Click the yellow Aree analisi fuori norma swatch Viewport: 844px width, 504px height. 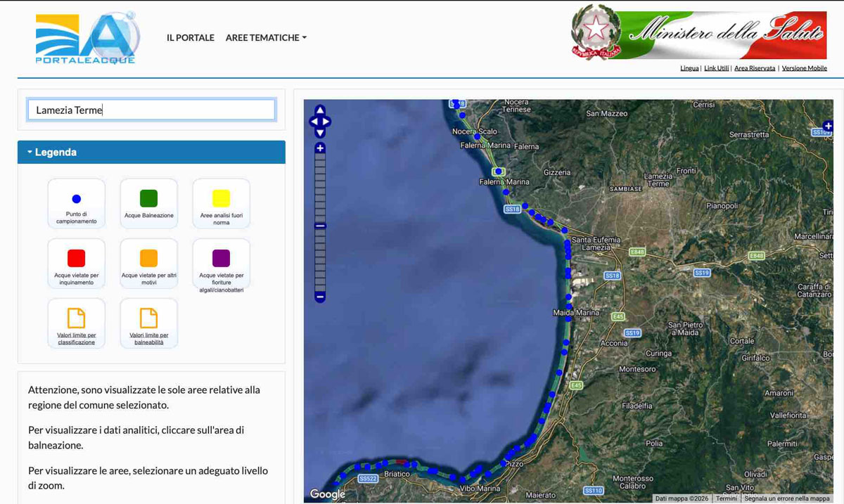click(x=221, y=198)
